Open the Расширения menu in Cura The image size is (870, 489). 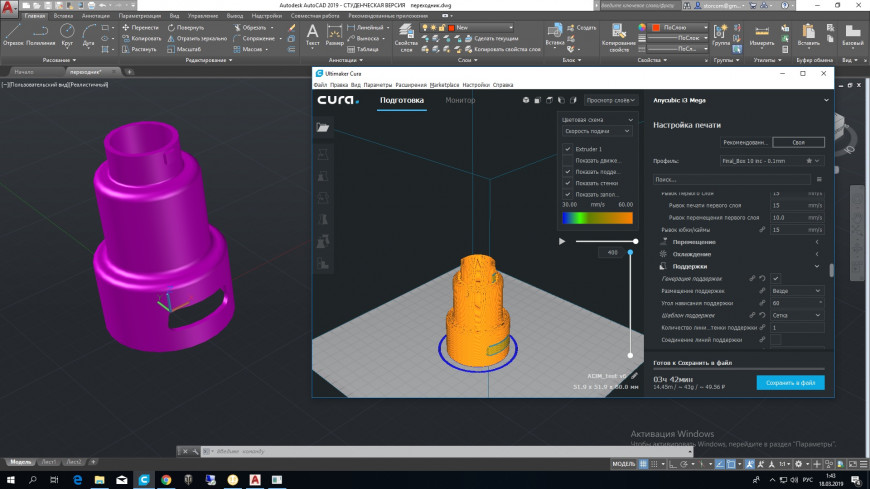[x=411, y=85]
